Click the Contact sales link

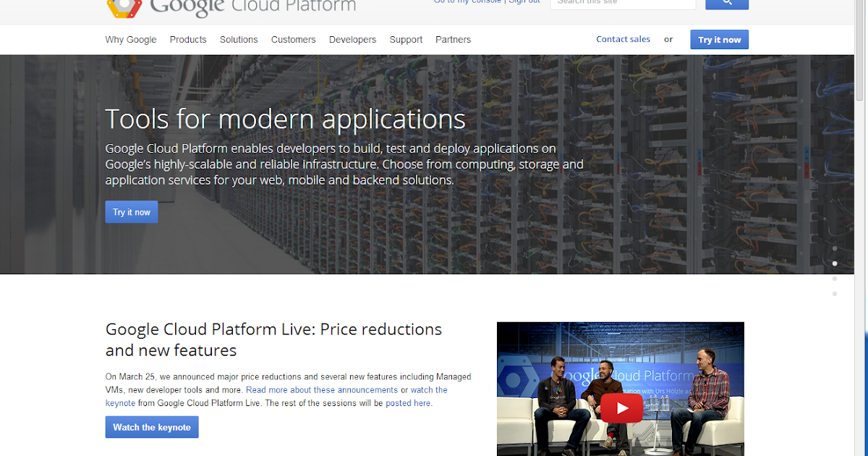(x=623, y=39)
